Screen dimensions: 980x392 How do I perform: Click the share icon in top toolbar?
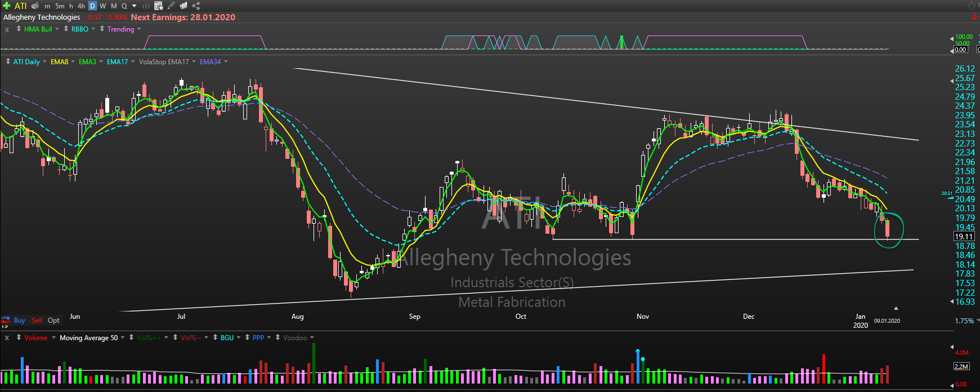[x=196, y=6]
